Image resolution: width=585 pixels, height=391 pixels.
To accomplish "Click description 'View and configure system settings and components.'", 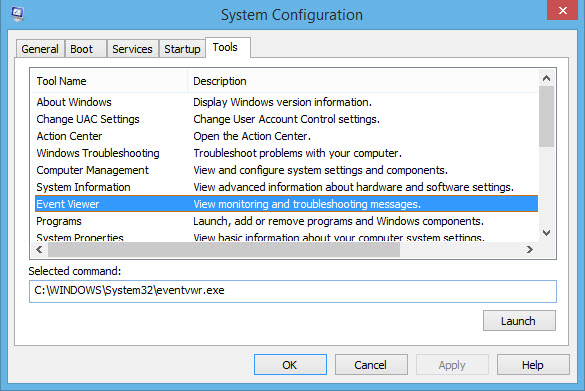I will pyautogui.click(x=320, y=170).
